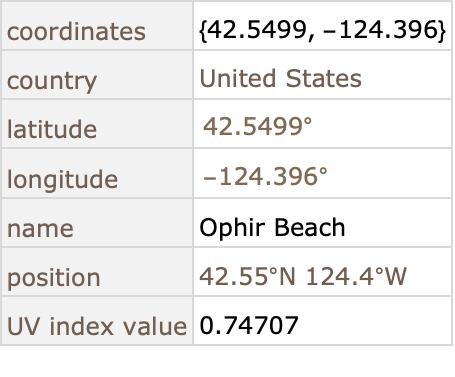Open the 42.55°N 124.4°W position link

coord(303,276)
